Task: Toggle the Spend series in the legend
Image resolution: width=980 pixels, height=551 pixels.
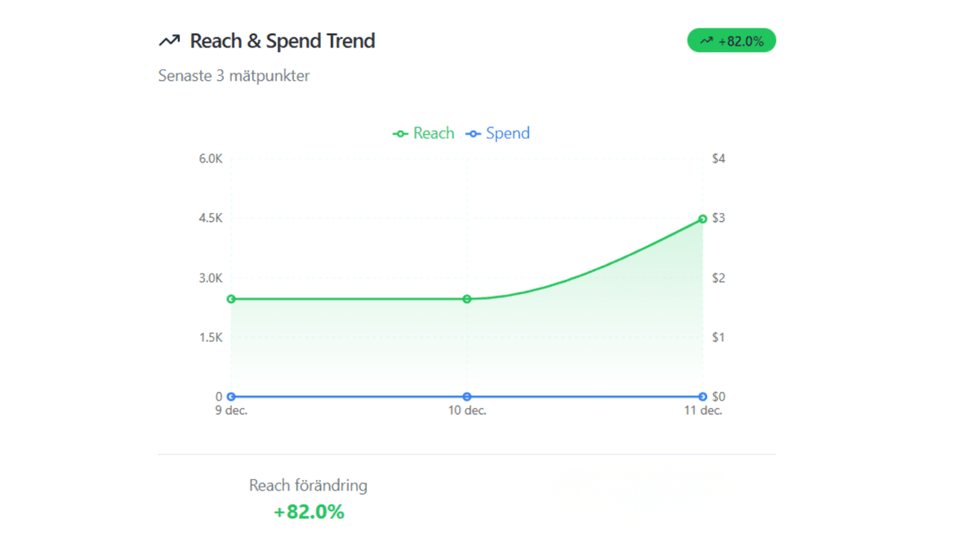Action: 498,133
